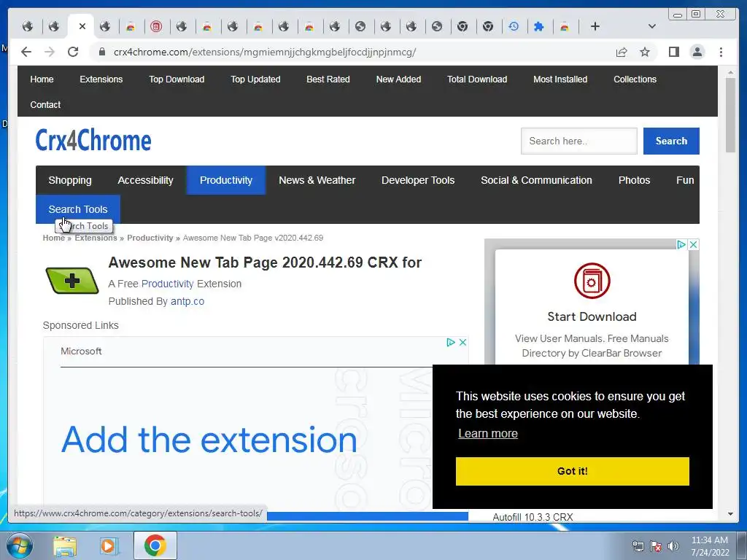Open the antp.co publisher link
This screenshot has width=747, height=560.
[x=187, y=301]
